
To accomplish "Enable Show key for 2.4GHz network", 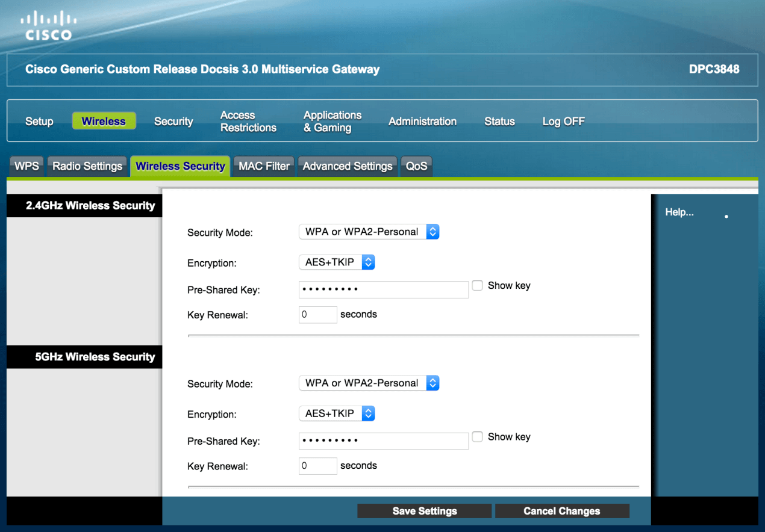I will tap(478, 286).
